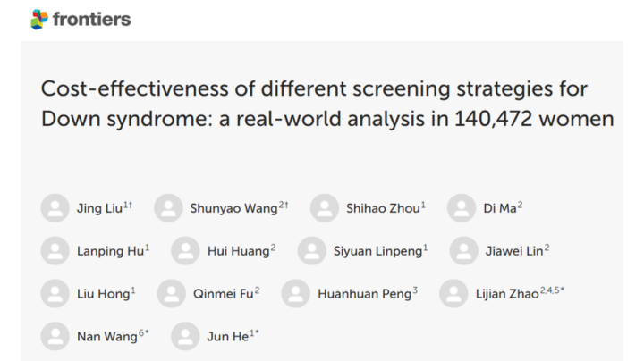The image size is (644, 361).
Task: Click the article title about Down syndrome
Action: tap(327, 104)
